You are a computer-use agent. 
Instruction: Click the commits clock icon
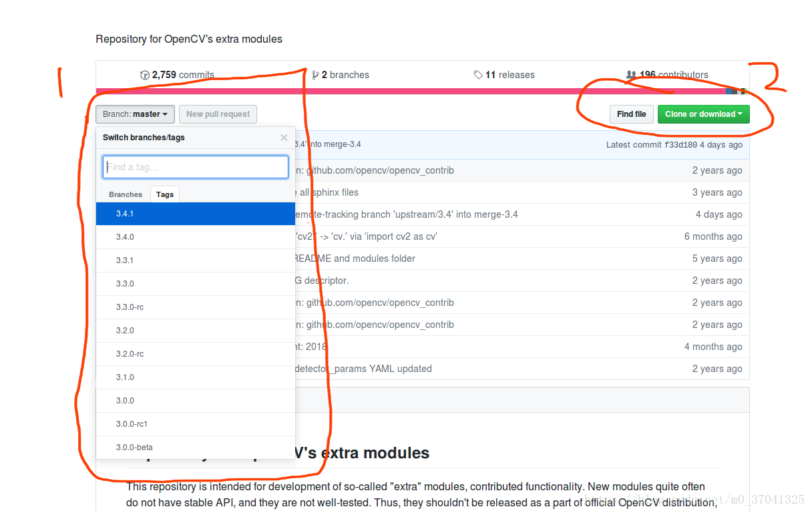tap(144, 75)
